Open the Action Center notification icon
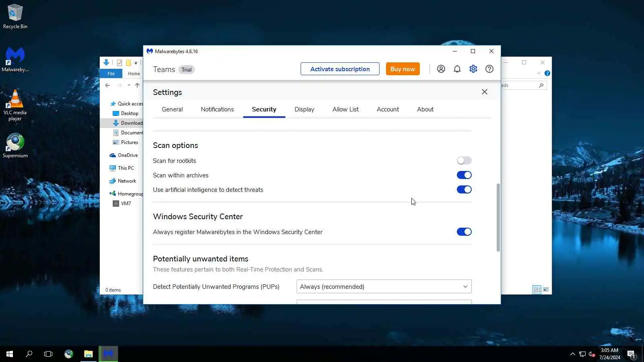Image resolution: width=644 pixels, height=362 pixels. coord(631,354)
